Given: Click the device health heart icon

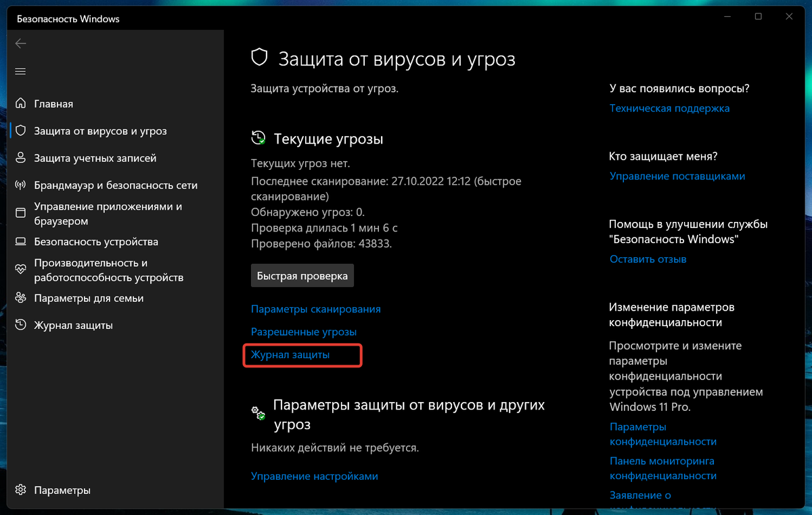Looking at the screenshot, I should click(21, 269).
